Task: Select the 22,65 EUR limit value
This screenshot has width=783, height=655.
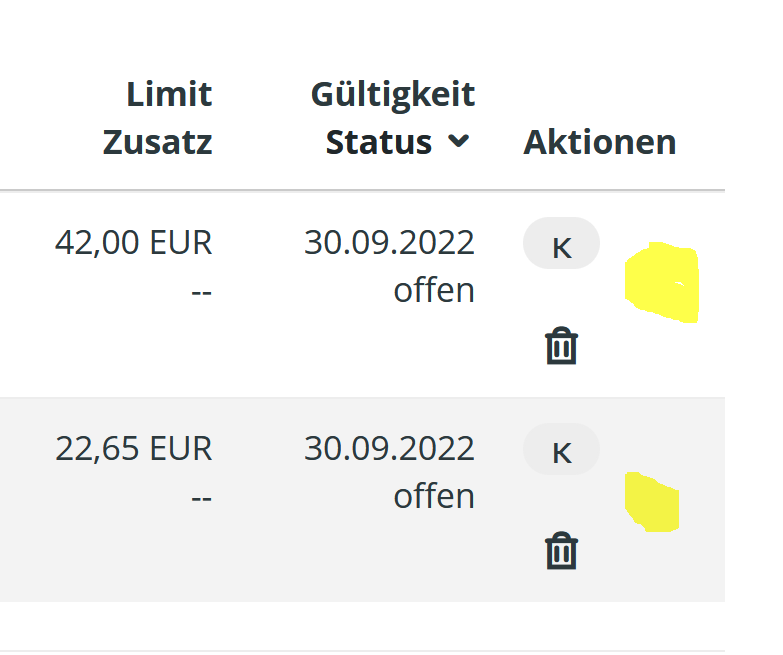Action: click(x=134, y=448)
